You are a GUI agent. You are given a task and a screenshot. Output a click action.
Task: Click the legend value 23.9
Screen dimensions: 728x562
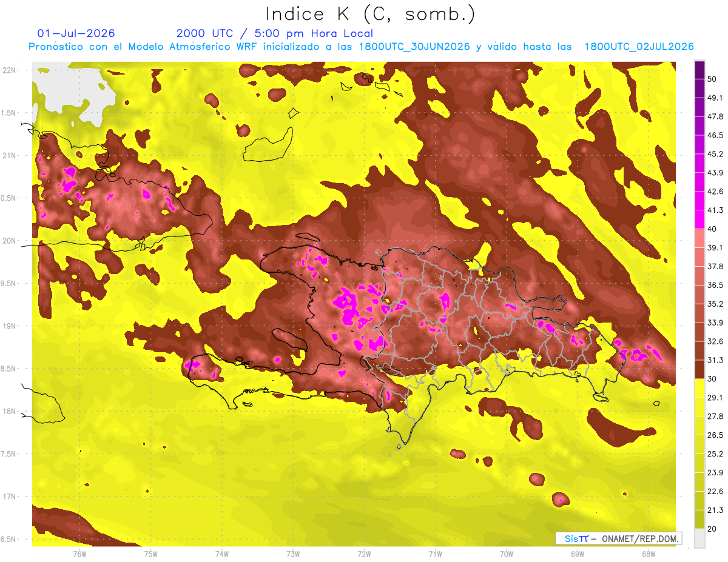716,473
